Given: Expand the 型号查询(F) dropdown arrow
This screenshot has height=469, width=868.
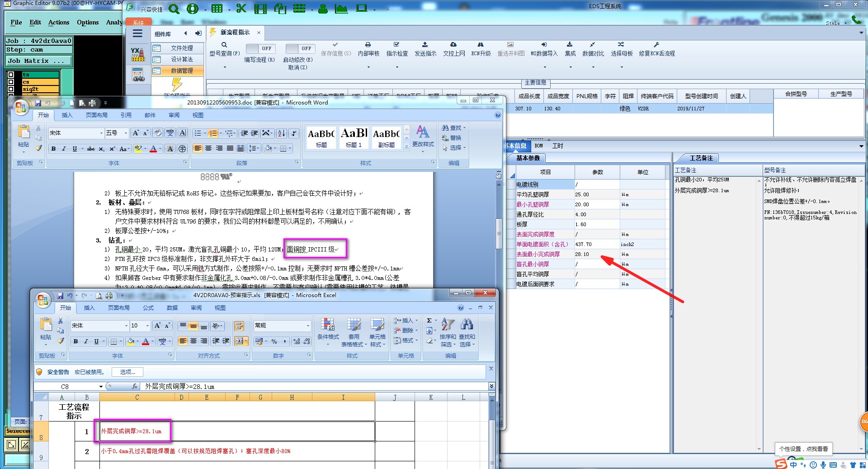Looking at the screenshot, I should coord(224,67).
